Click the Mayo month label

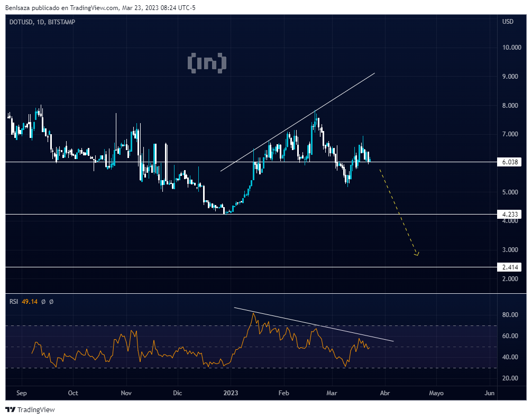pos(436,393)
